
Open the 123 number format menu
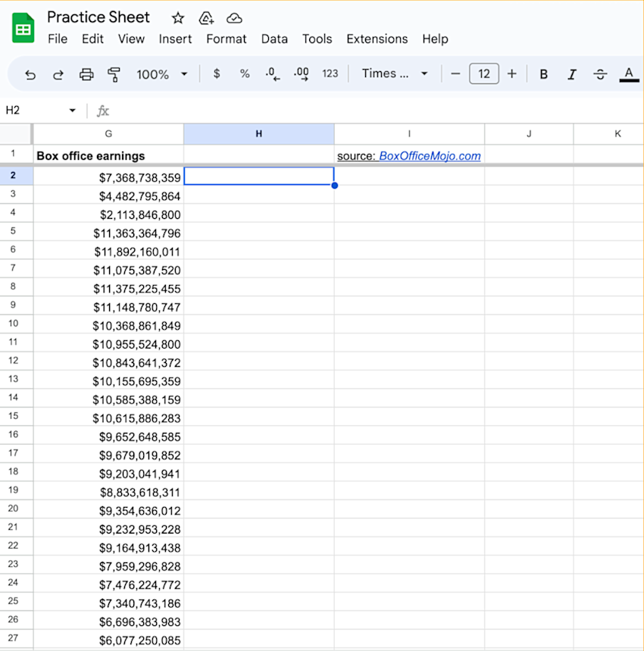click(330, 74)
